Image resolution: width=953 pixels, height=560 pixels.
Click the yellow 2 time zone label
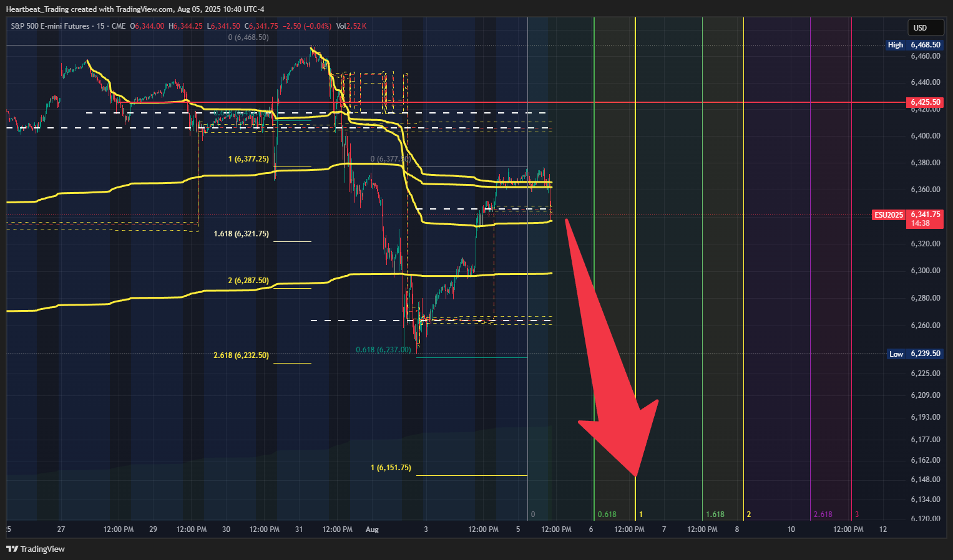point(749,514)
